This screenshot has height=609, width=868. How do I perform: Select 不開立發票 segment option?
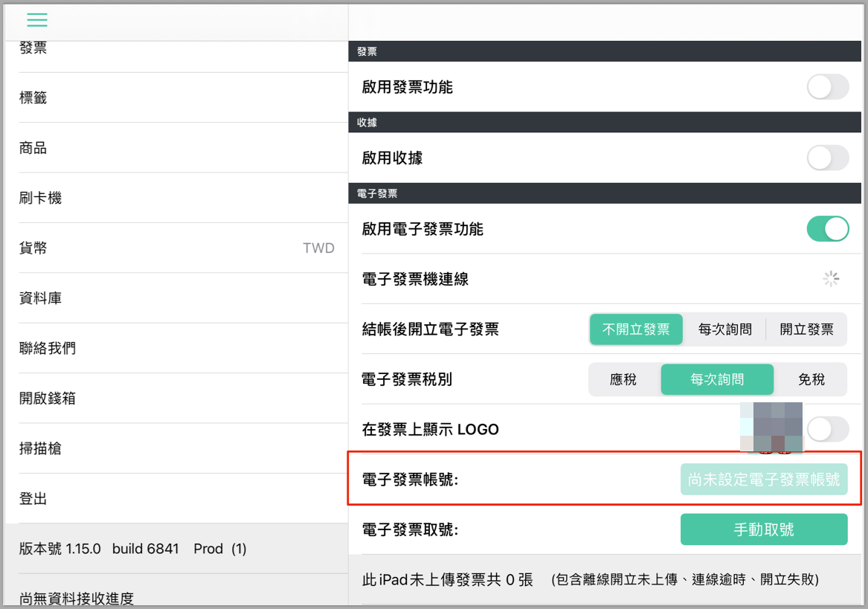click(636, 329)
